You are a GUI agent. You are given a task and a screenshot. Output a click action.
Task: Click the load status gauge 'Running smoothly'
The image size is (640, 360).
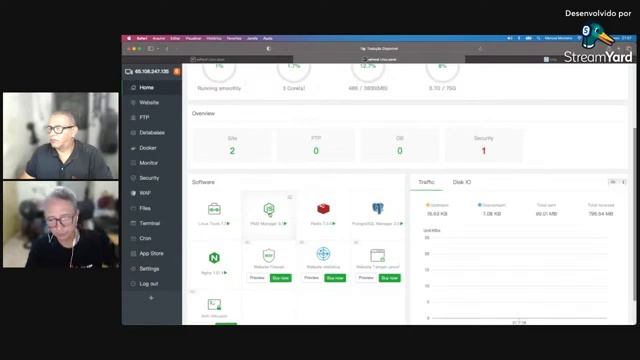pyautogui.click(x=219, y=73)
